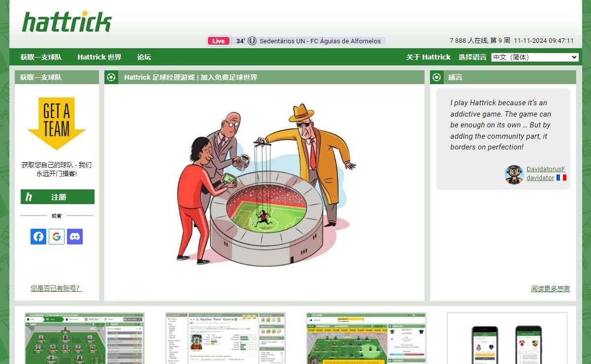Image resolution: width=591 pixels, height=364 pixels.
Task: Click the yellow GET A TEAM arrow
Action: (57, 123)
